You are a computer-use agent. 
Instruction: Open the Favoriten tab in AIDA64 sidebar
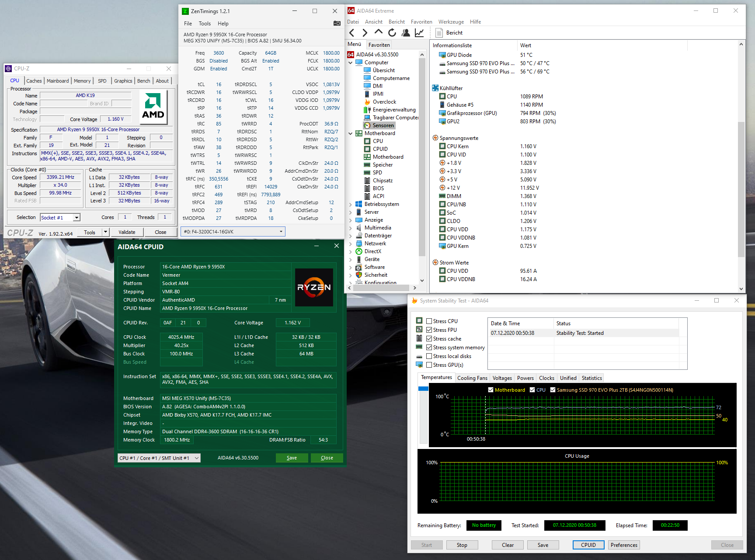coord(379,45)
